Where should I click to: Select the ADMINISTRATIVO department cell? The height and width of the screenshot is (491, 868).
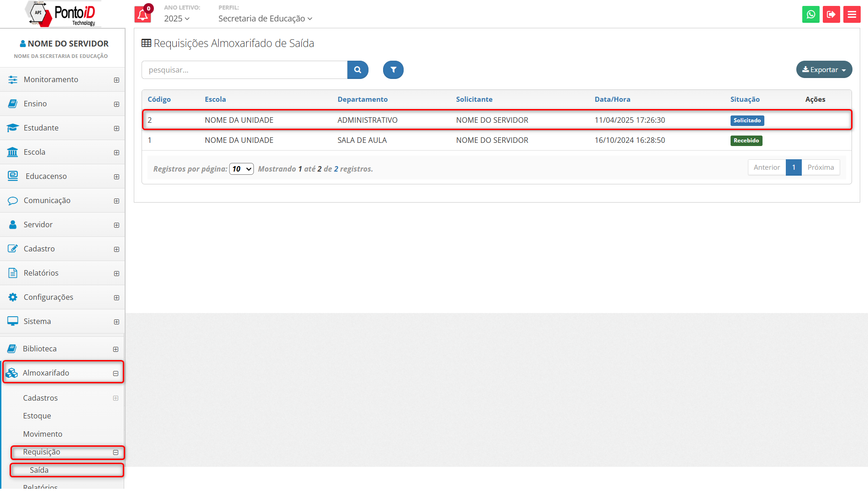pyautogui.click(x=368, y=120)
